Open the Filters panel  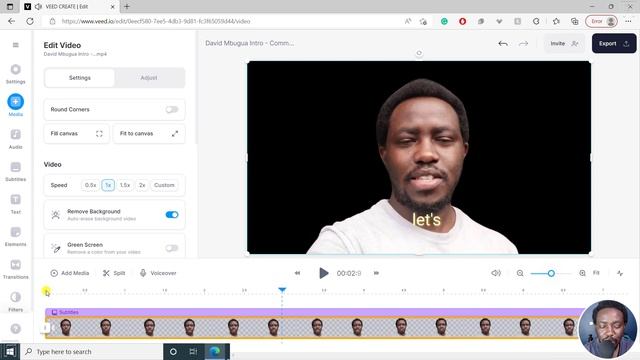[16, 302]
